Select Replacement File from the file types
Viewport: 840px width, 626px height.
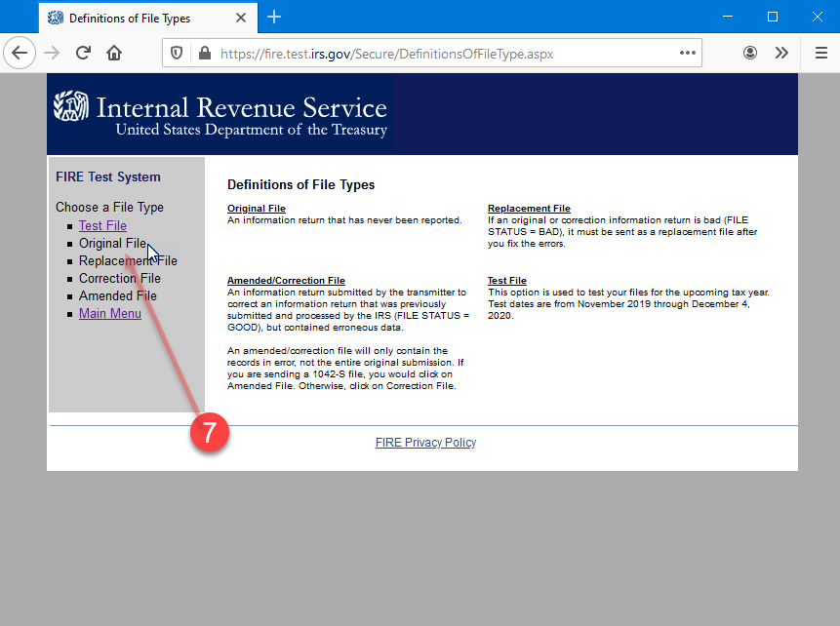[128, 261]
